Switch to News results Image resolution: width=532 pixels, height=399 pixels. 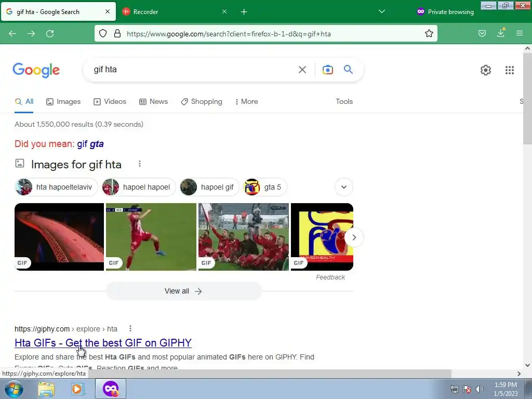(x=153, y=101)
